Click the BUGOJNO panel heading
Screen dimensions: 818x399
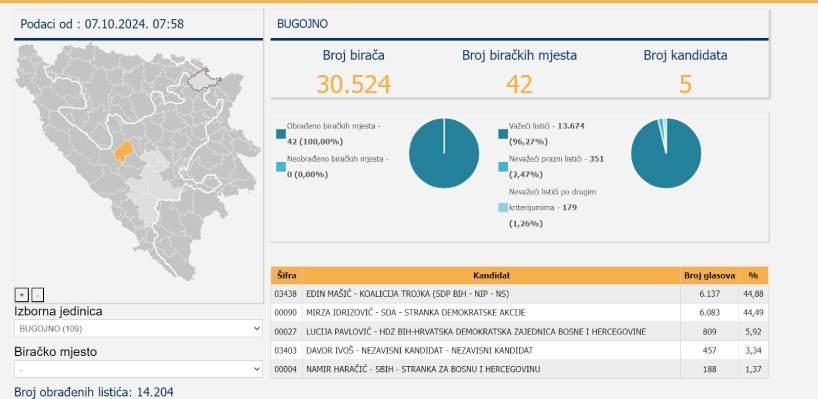303,24
